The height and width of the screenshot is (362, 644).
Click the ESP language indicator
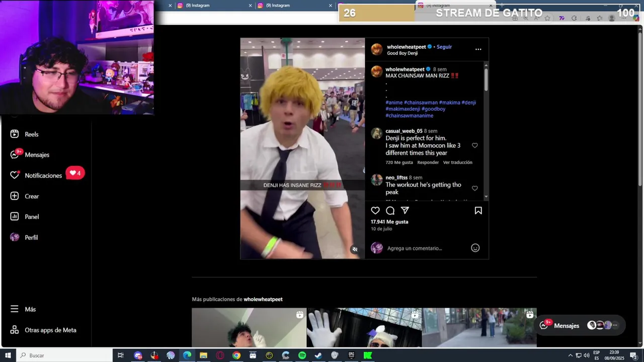[597, 355]
